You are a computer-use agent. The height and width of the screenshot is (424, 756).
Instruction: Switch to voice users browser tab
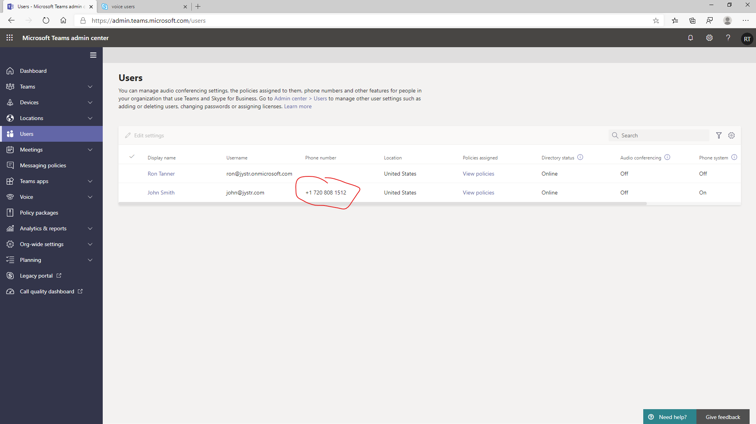tap(144, 7)
